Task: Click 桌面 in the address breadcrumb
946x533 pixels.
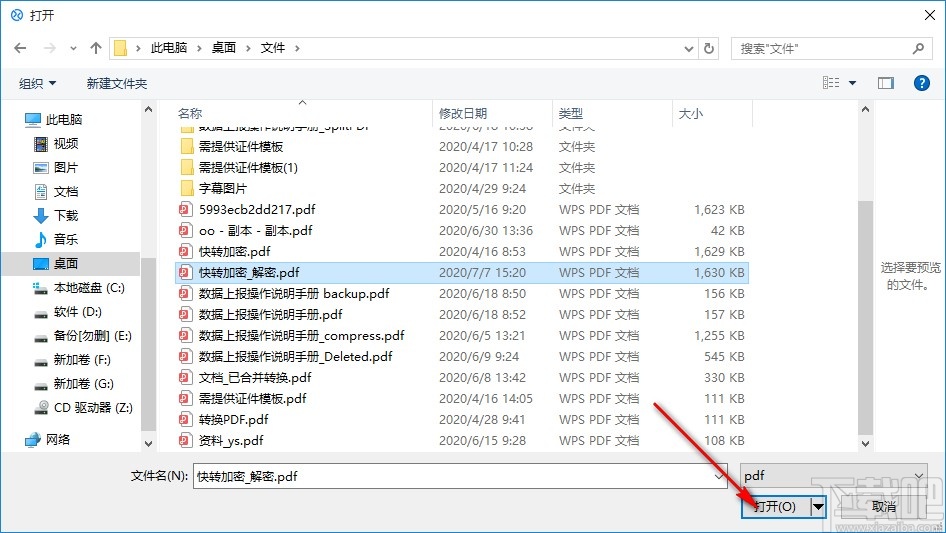Action: (x=224, y=48)
